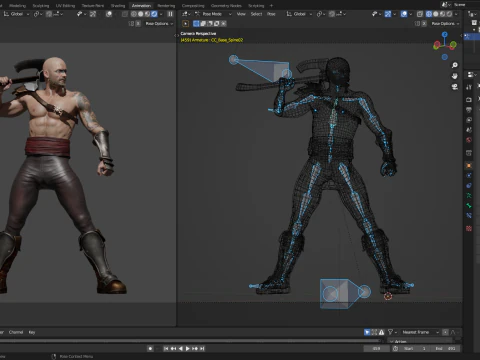Choose the set new selection mode icon
Image resolution: width=480 pixels, height=360 pixels.
pos(196,24)
